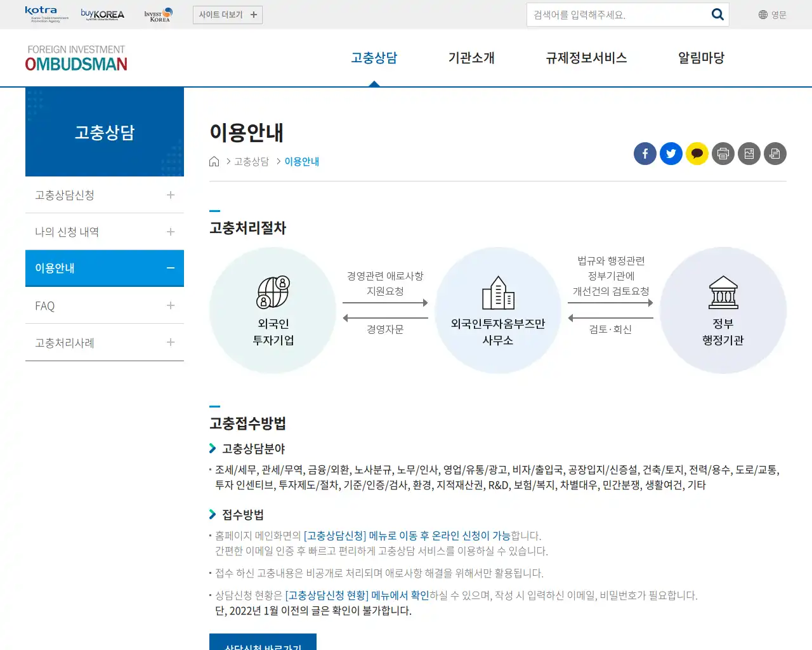Click the 고충상담 breadcrumb link
Screen dimensions: 812x650
(x=251, y=161)
